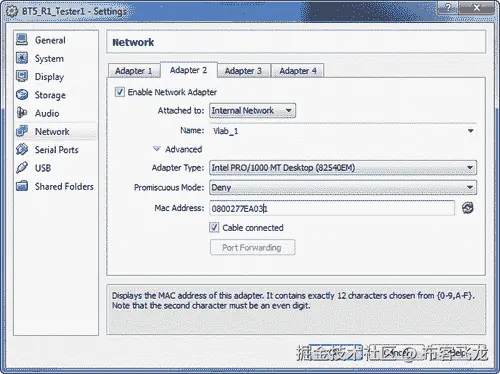Switch to the Adapter 1 tab
This screenshot has width=500, height=374.
click(x=133, y=71)
